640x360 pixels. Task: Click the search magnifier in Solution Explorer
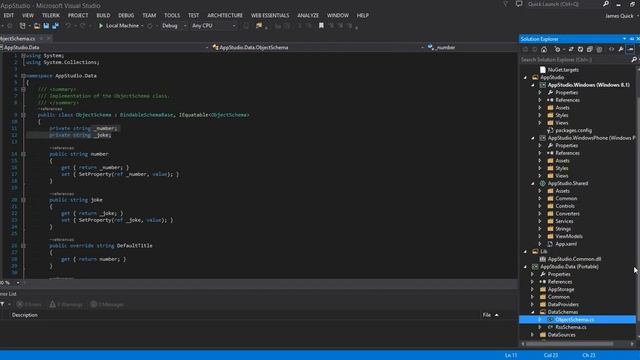click(634, 60)
